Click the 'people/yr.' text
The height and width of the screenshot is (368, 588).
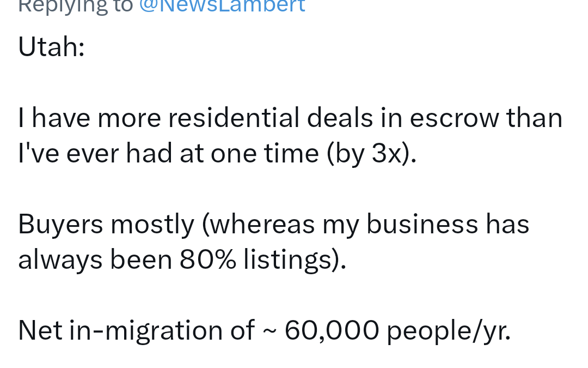[x=449, y=331]
